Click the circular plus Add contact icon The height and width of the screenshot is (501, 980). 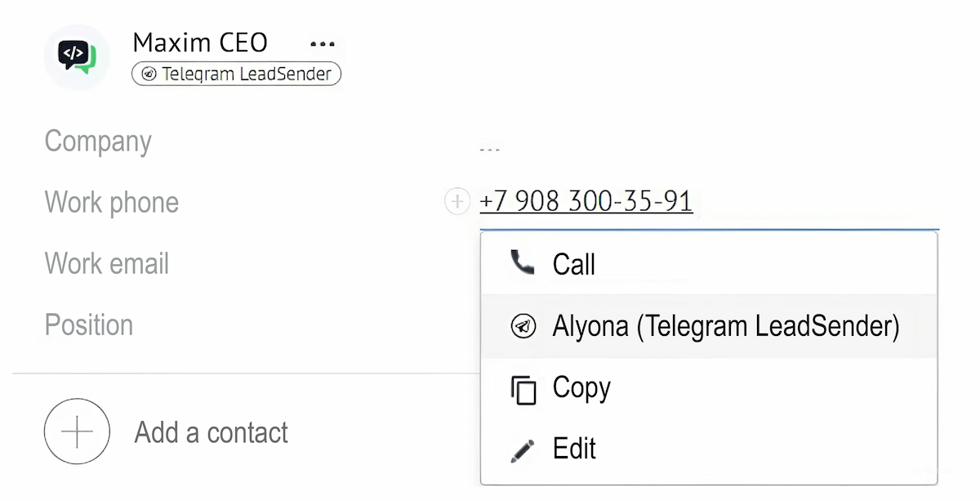point(77,432)
